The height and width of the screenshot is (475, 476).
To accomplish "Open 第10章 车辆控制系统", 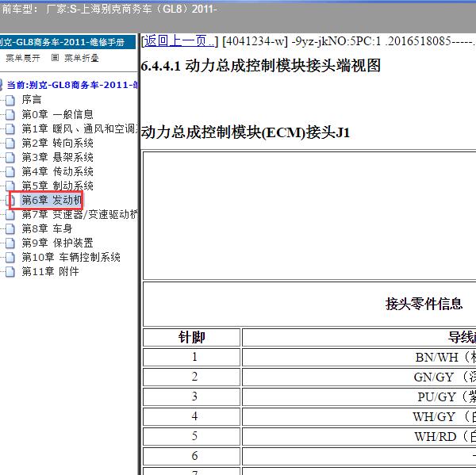I will 71,258.
